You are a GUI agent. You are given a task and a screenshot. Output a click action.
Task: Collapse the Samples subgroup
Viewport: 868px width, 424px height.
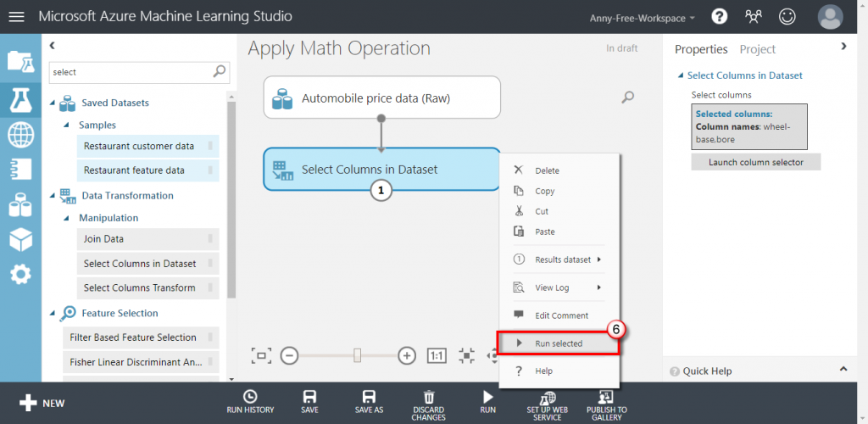coord(66,126)
